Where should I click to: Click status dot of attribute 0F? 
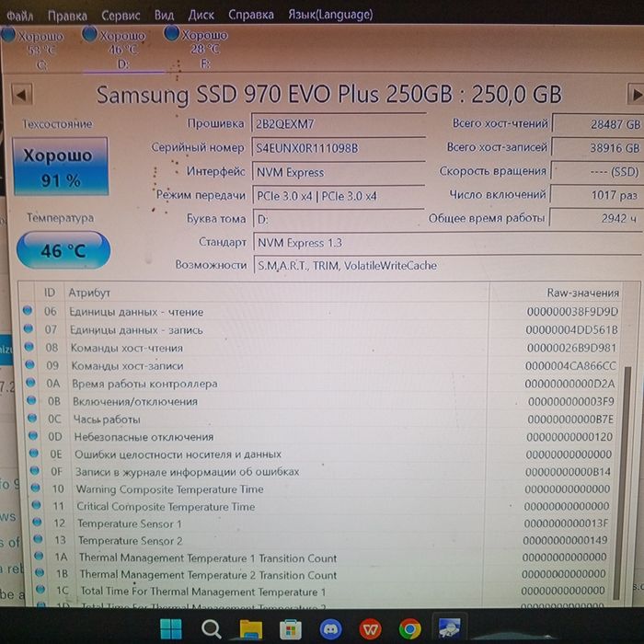point(35,471)
